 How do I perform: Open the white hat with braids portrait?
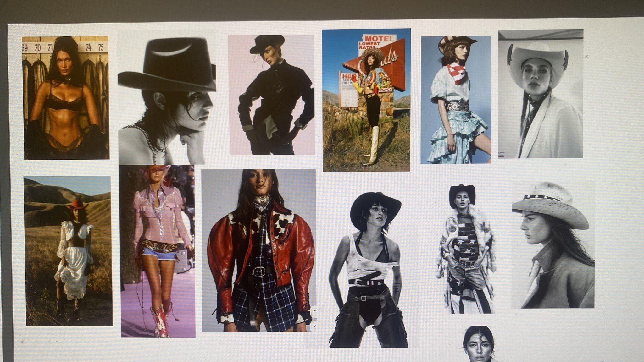tap(540, 94)
